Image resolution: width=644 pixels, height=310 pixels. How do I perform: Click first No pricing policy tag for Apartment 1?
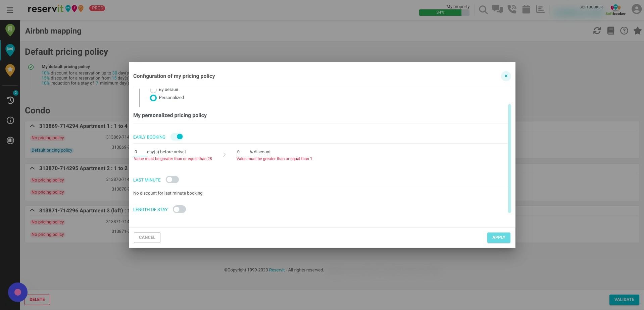tap(48, 138)
